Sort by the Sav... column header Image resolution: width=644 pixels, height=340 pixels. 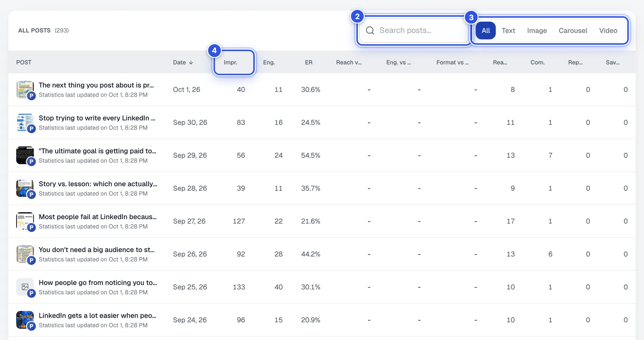click(x=613, y=62)
